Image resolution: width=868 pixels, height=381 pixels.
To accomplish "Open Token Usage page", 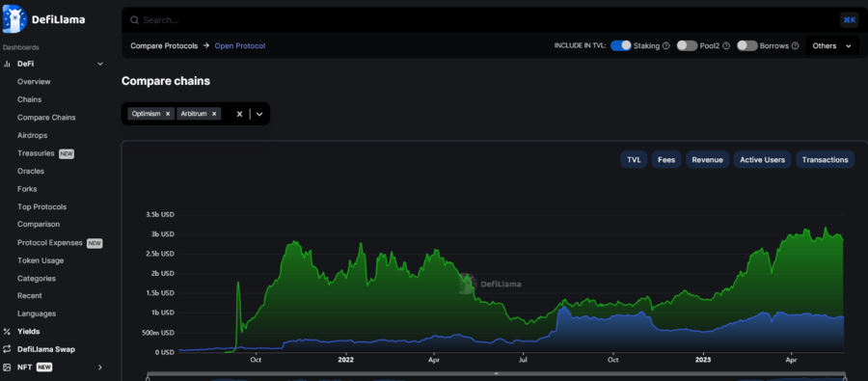I will tap(41, 260).
